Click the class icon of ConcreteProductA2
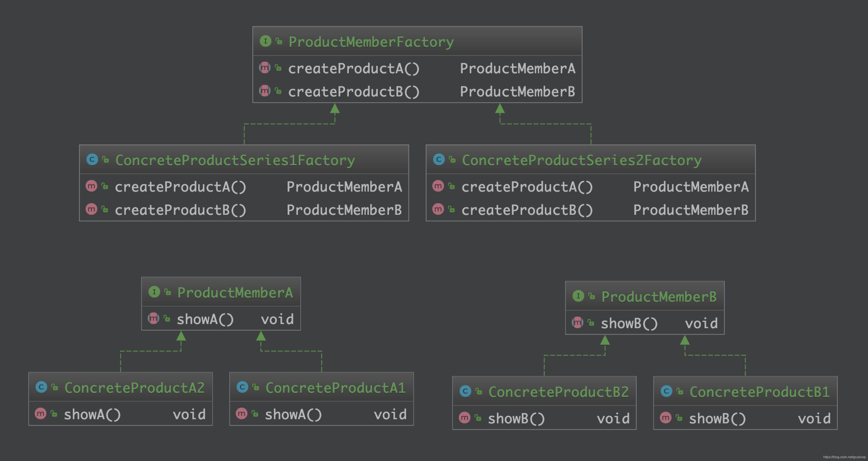868x461 pixels. 41,387
